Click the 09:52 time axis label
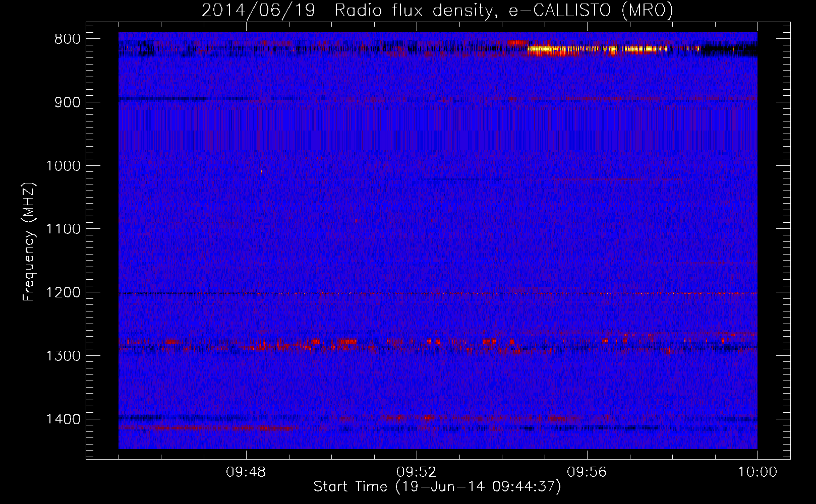This screenshot has height=504, width=816. pyautogui.click(x=417, y=472)
